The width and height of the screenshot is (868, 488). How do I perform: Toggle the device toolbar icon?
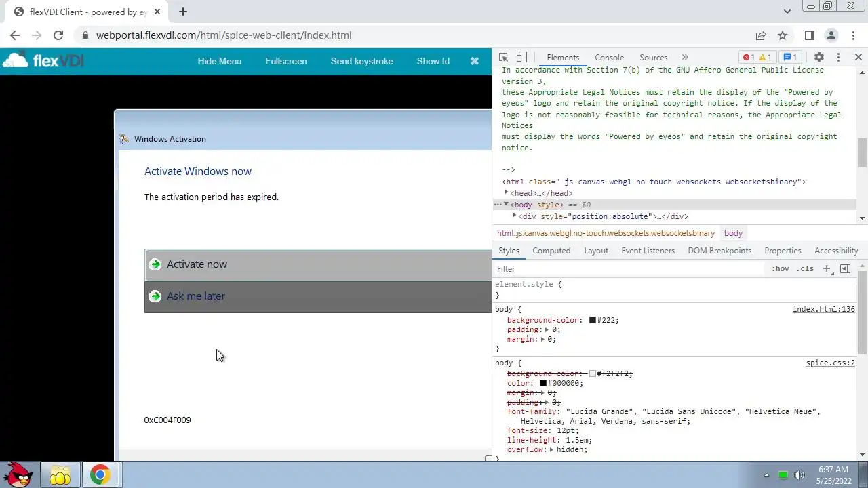(x=521, y=58)
